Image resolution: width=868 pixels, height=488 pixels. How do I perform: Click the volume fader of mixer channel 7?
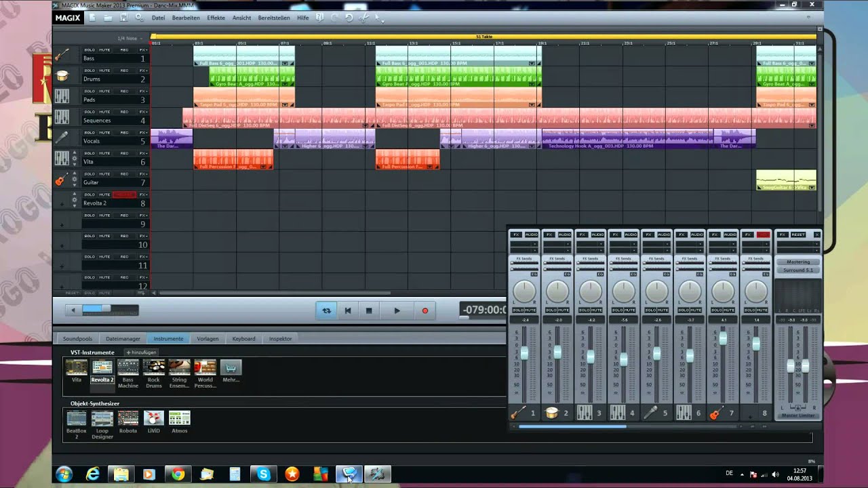click(723, 337)
